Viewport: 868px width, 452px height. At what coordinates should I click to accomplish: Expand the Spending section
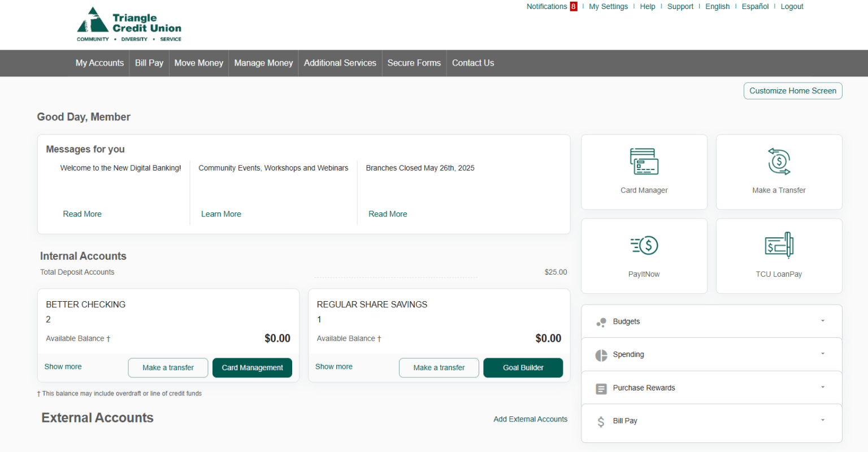[x=823, y=354]
